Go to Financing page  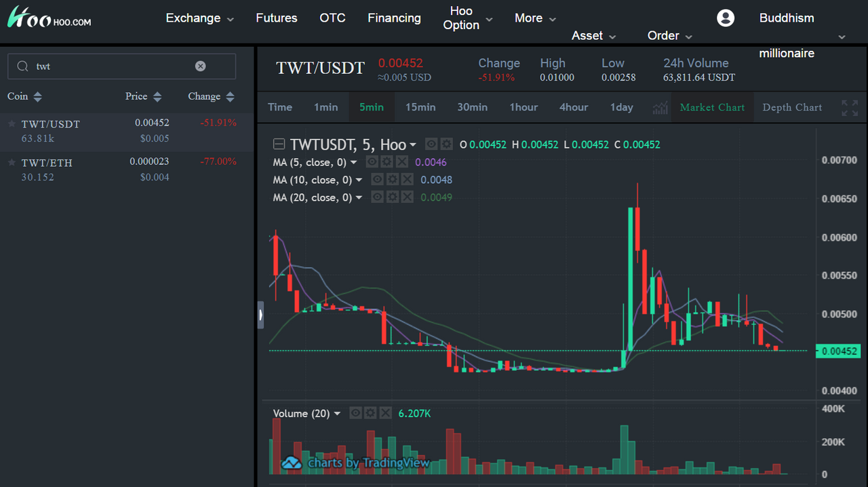[x=394, y=18]
